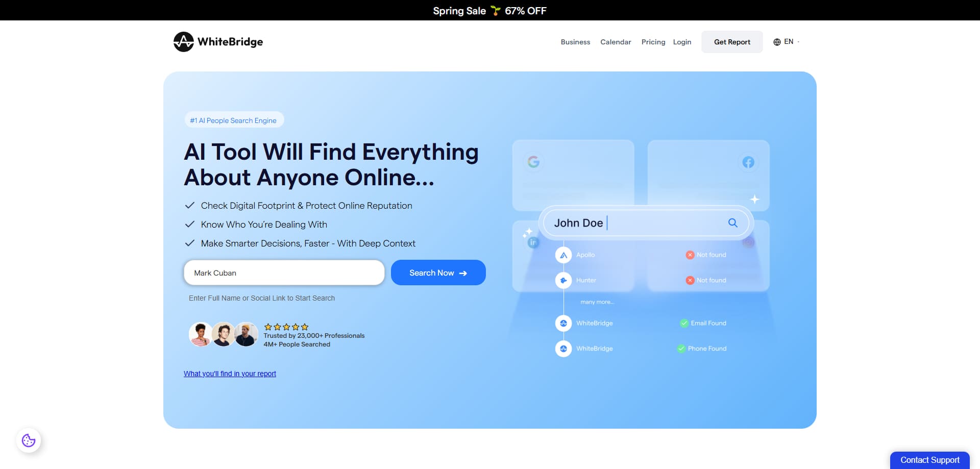Image resolution: width=980 pixels, height=469 pixels.
Task: Click the checkmark beside Know Who You're Dealing With
Action: (189, 224)
